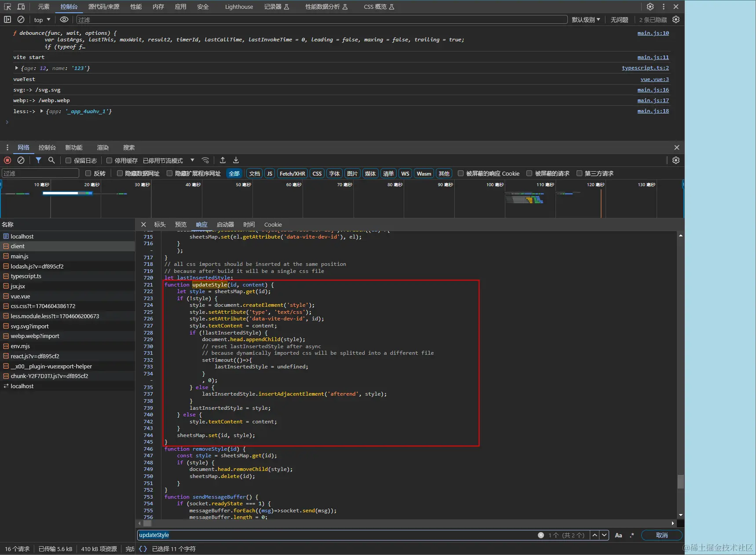The height and width of the screenshot is (555, 756).
Task: Open the top context selector dropdown
Action: pyautogui.click(x=42, y=20)
